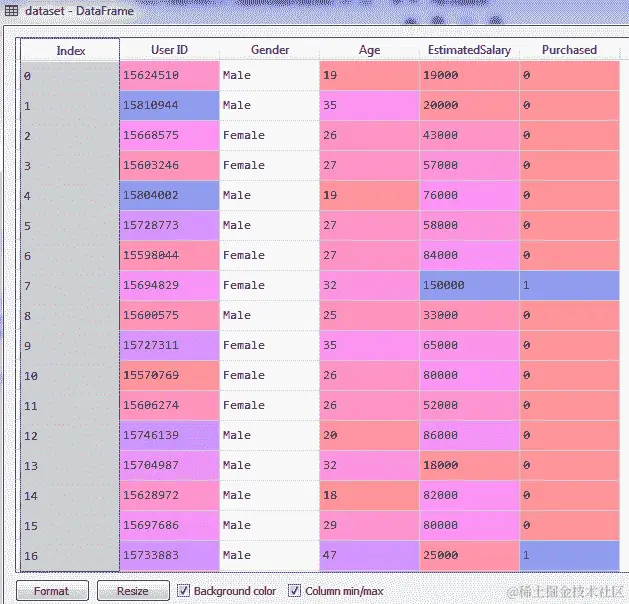Screen dimensions: 629x604
Task: Click Age cell 25 in row 8
Action: [369, 316]
